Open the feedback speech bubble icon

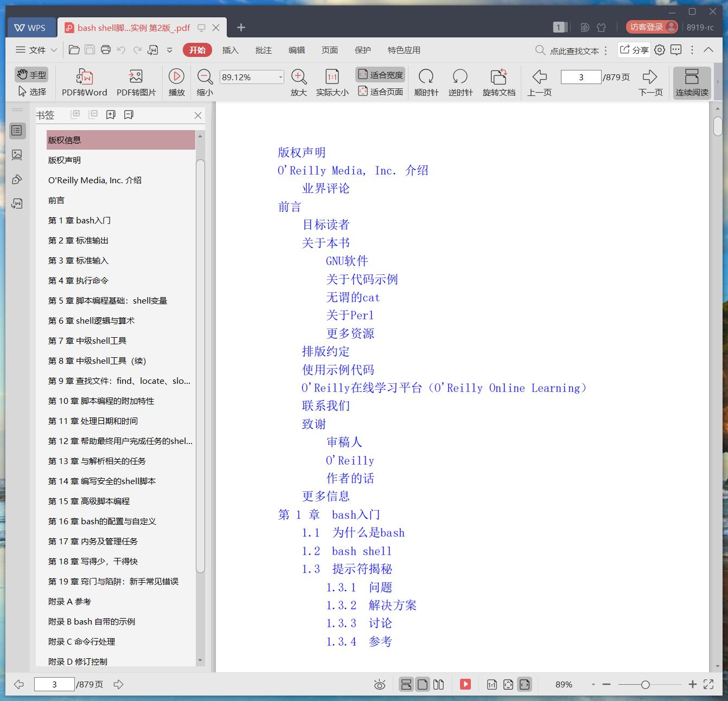coord(676,50)
